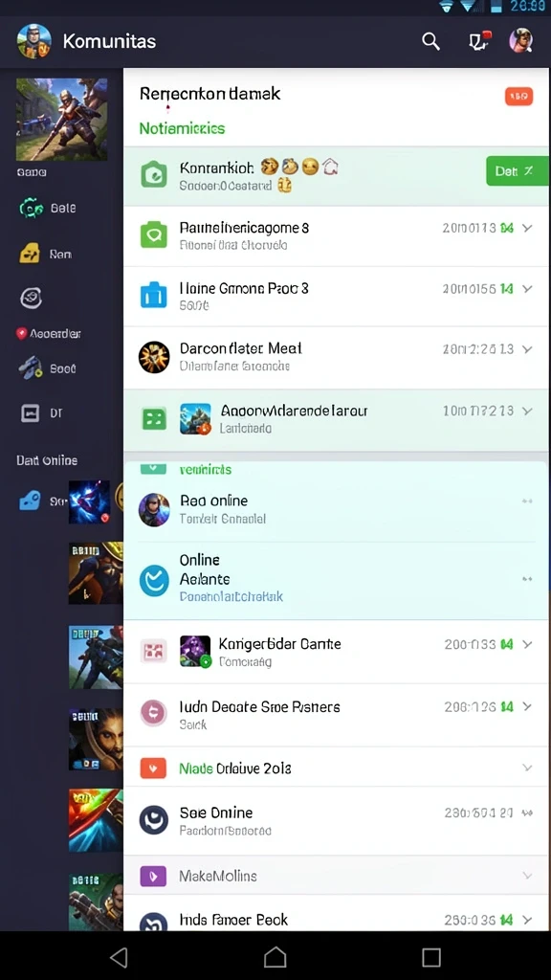
Task: Select the yellow folder sidebar icon
Action: 30,254
